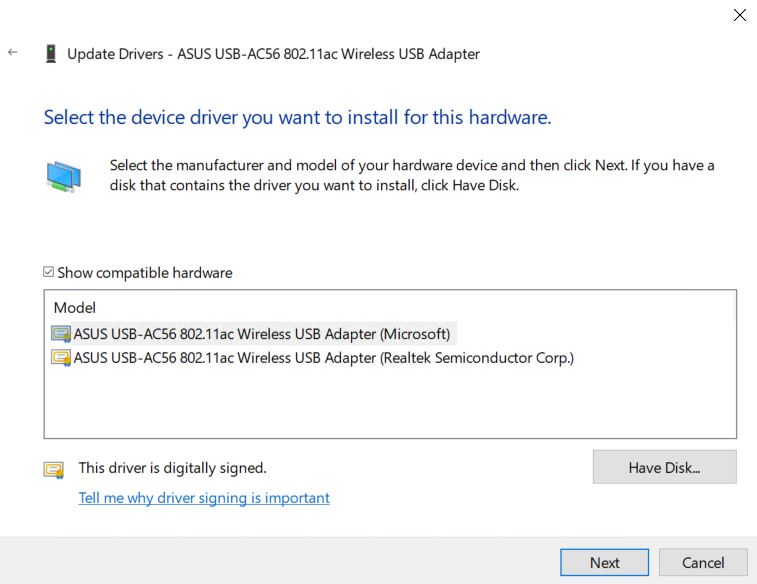Click the network computers icon
Screen dimensions: 757x584
coord(64,177)
